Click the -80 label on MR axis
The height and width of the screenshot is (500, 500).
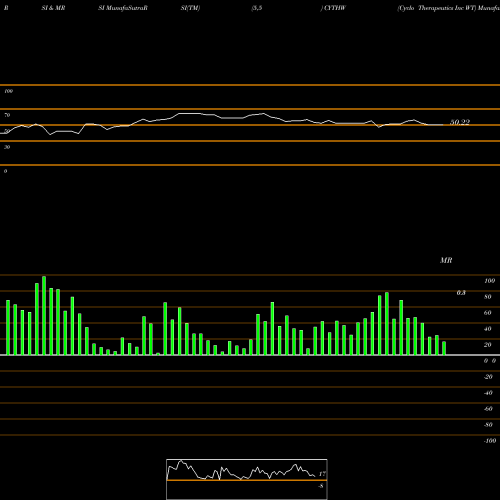pos(488,425)
